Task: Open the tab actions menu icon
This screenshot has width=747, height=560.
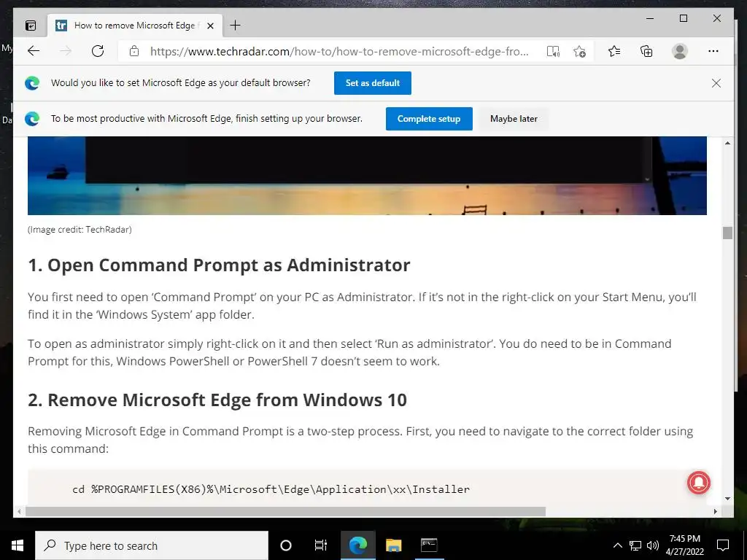Action: point(31,26)
